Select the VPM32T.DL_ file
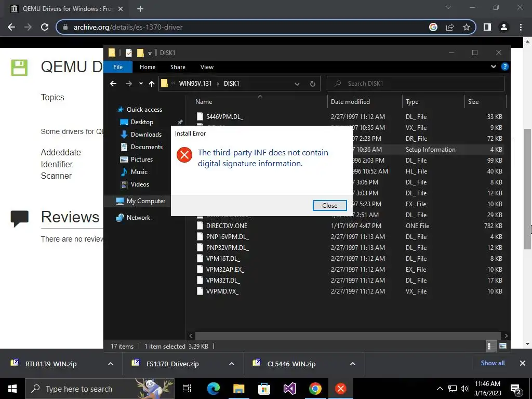Screen dimensions: 532x399 223,280
